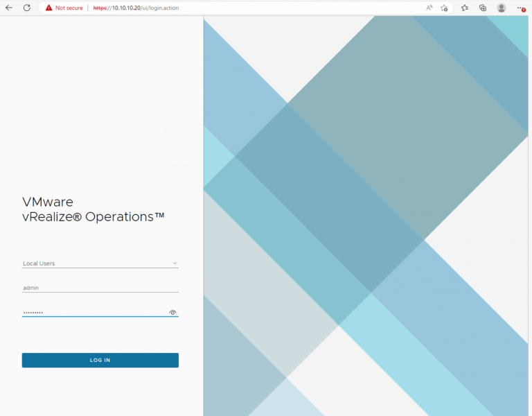This screenshot has width=532, height=416.
Task: Open the browser profile avatar
Action: coord(502,8)
